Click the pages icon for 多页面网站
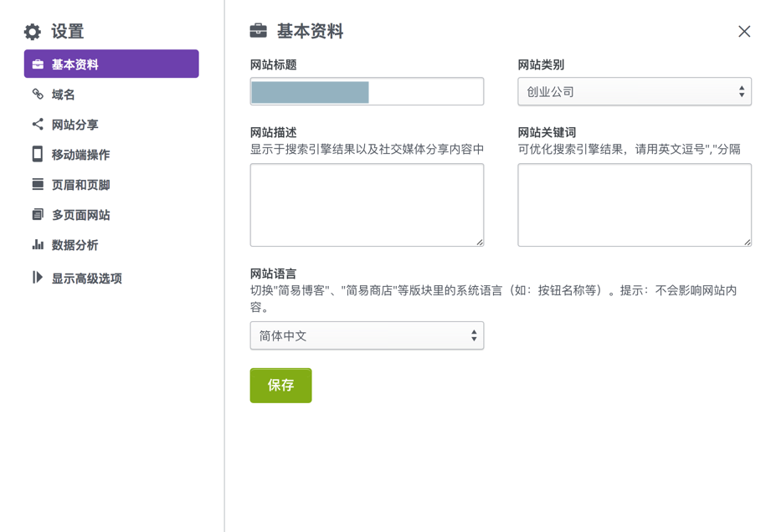The image size is (776, 532). click(38, 215)
